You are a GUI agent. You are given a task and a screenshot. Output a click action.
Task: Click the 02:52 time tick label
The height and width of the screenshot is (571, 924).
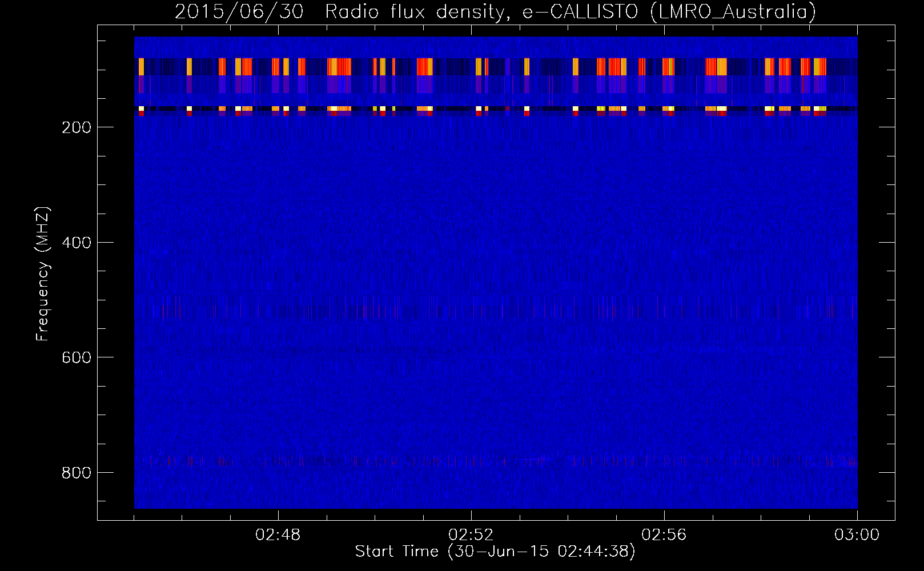pos(471,535)
